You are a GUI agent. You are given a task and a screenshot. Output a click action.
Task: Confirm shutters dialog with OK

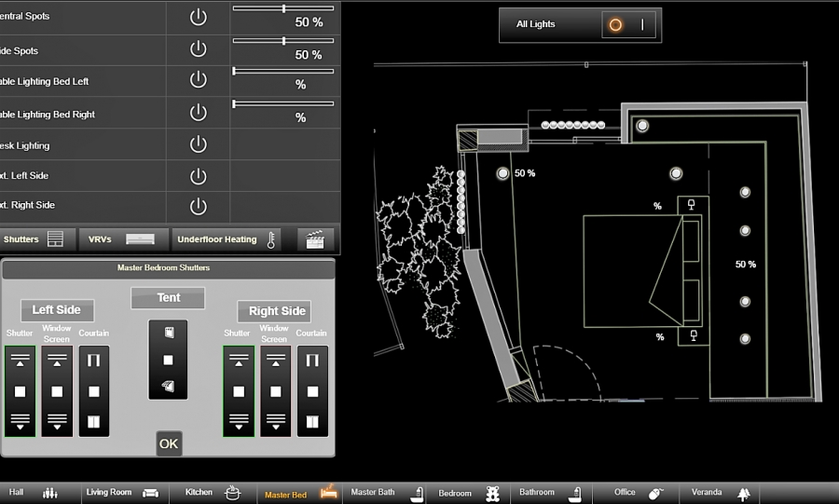[x=169, y=443]
